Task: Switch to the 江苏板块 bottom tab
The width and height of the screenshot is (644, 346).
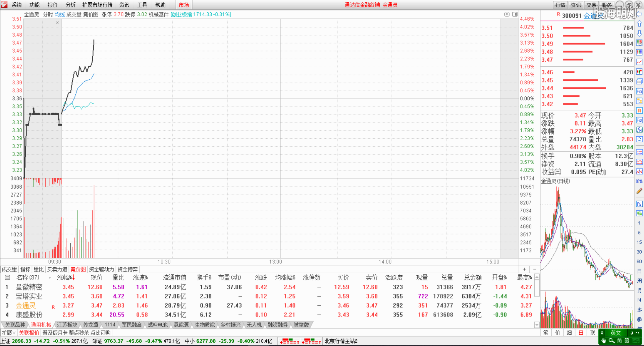Action: [67, 325]
